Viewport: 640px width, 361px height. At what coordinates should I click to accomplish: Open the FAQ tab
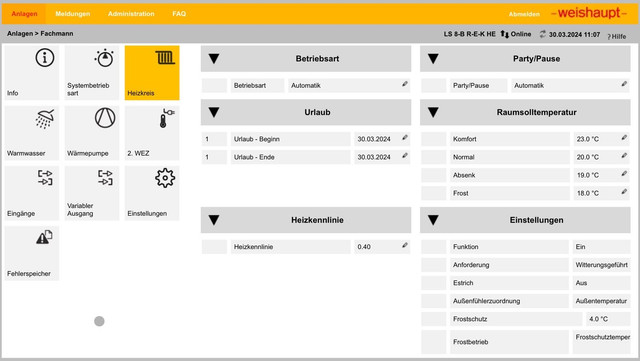click(179, 14)
